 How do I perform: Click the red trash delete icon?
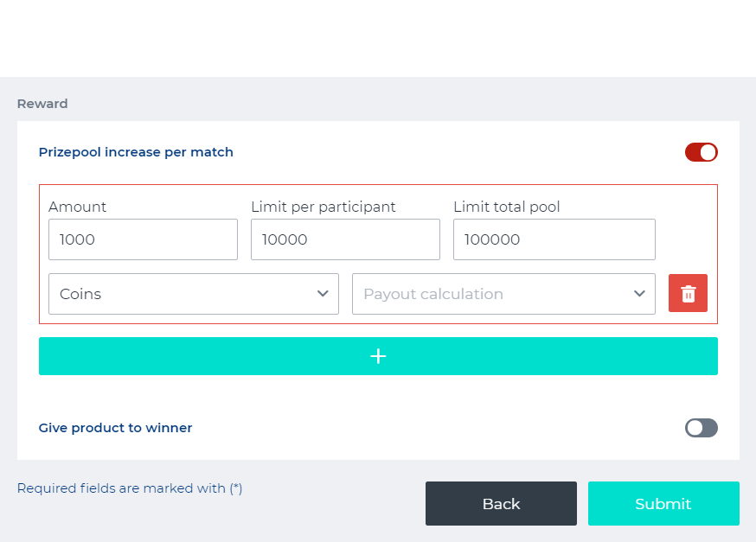[688, 293]
